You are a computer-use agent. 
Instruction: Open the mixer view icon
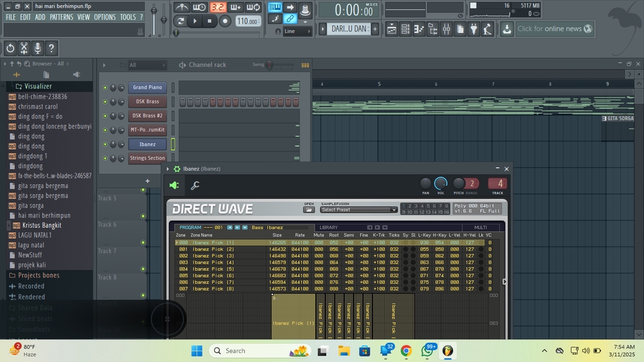447,29
